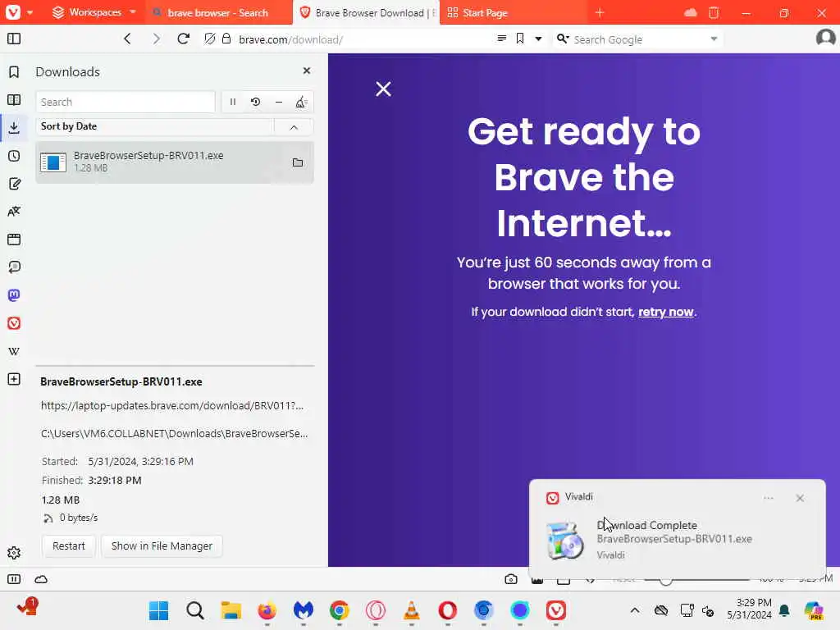This screenshot has width=840, height=630.
Task: Click the retry now link
Action: [666, 312]
